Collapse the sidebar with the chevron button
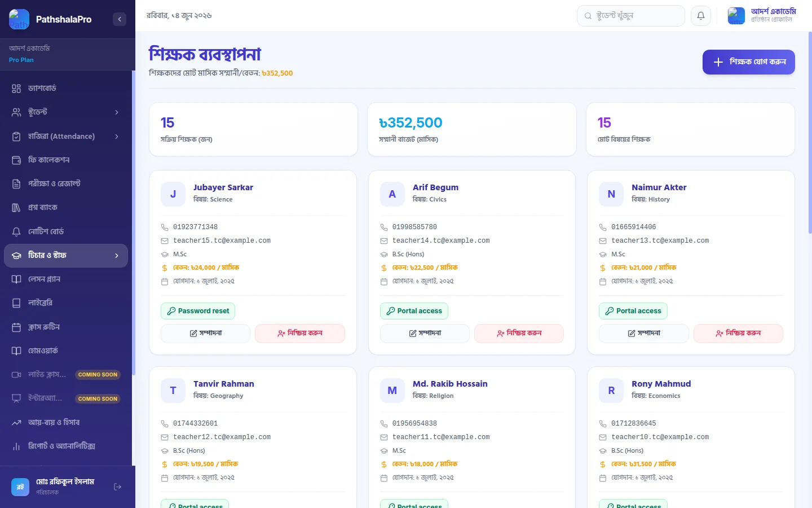Image resolution: width=812 pixels, height=508 pixels. click(x=120, y=19)
